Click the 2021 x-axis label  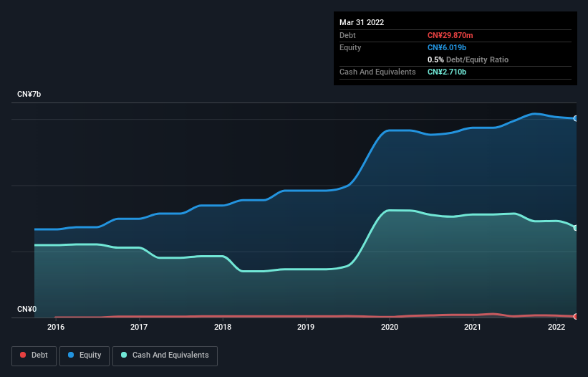473,327
